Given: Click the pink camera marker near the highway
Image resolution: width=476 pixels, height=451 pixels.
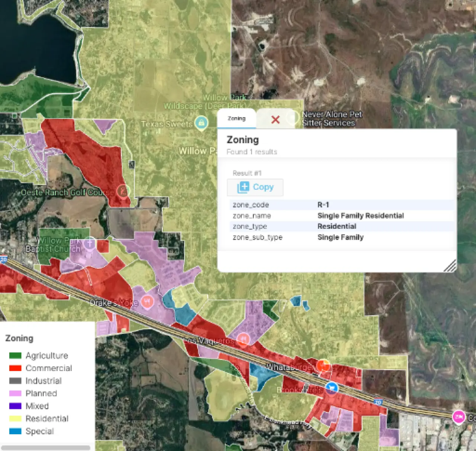Looking at the screenshot, I should pos(459,417).
